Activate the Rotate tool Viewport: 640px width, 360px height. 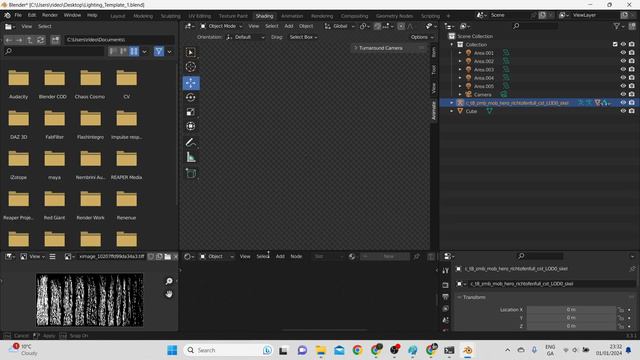(191, 97)
